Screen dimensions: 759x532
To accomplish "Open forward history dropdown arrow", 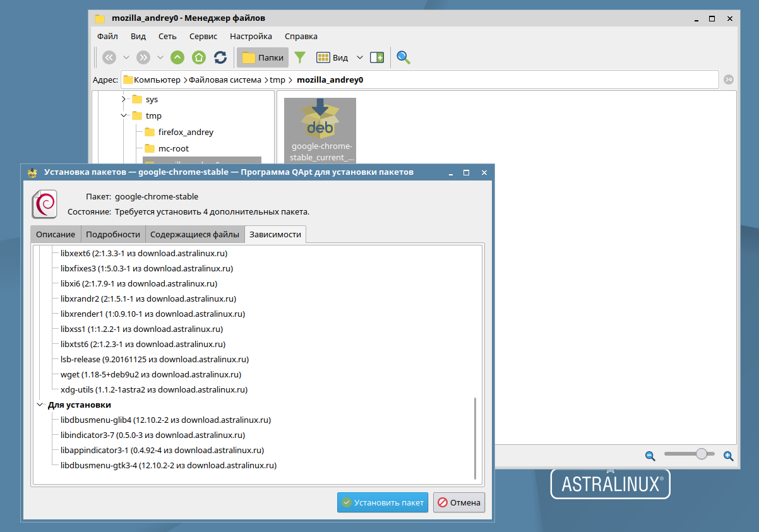I will click(x=160, y=57).
